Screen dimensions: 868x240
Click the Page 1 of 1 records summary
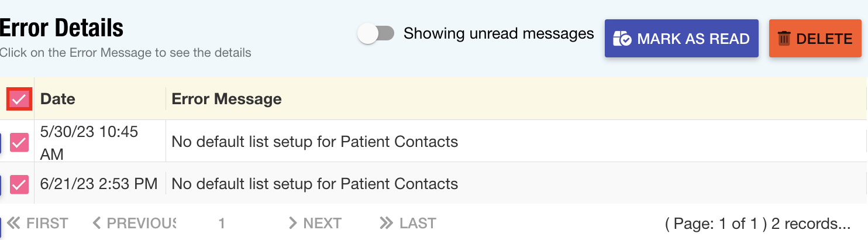758,224
